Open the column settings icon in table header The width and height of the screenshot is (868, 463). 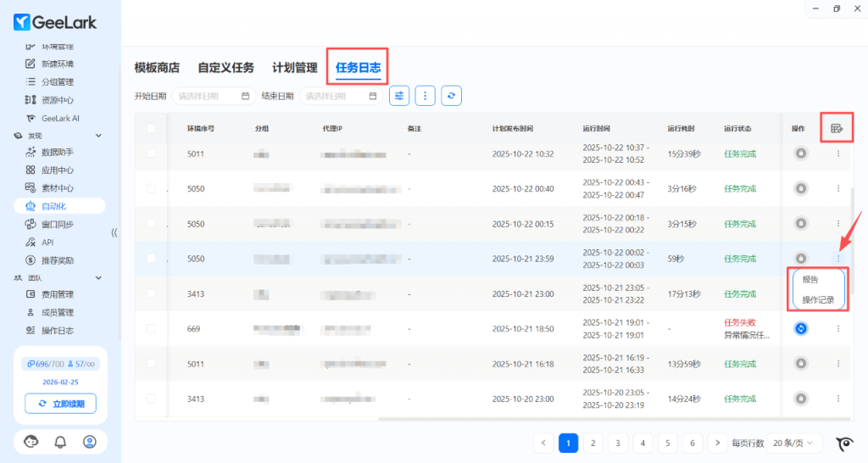[837, 128]
